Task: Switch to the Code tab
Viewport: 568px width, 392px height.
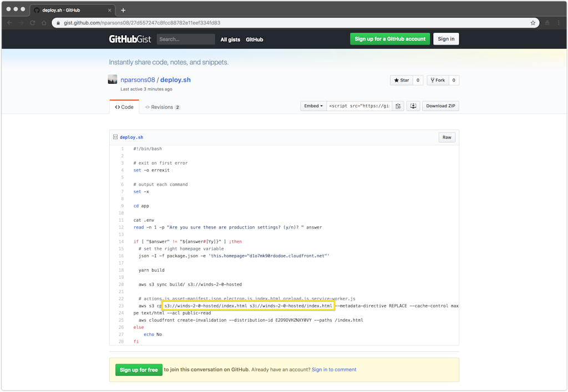Action: tap(124, 107)
